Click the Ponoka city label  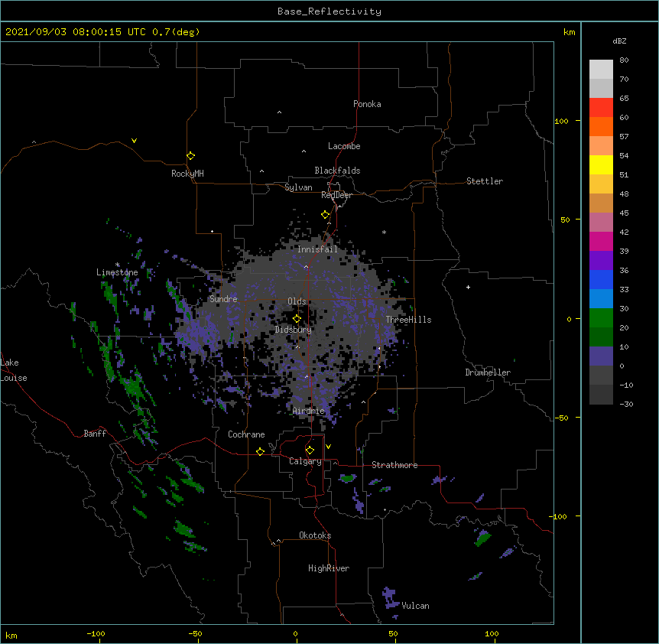[x=367, y=104]
